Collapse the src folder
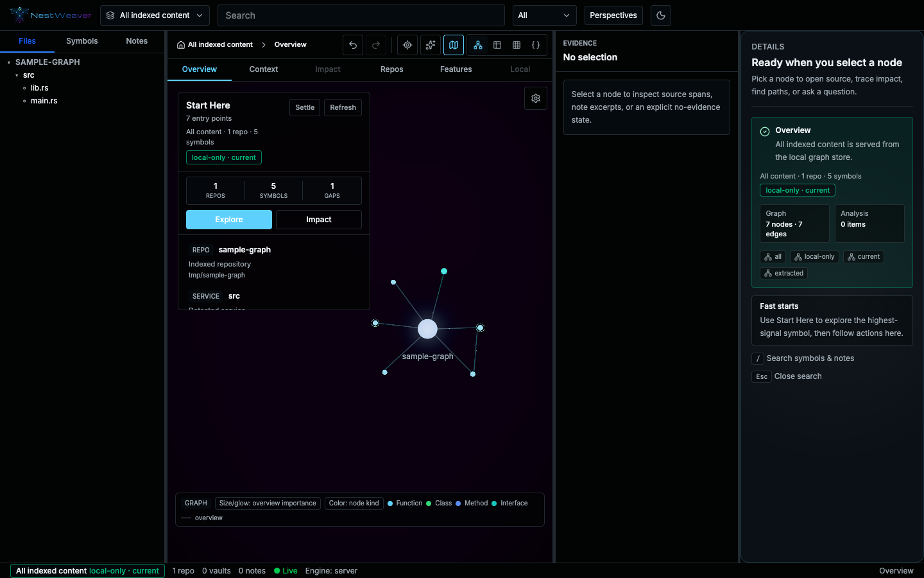Image resolution: width=924 pixels, height=578 pixels. pyautogui.click(x=17, y=75)
